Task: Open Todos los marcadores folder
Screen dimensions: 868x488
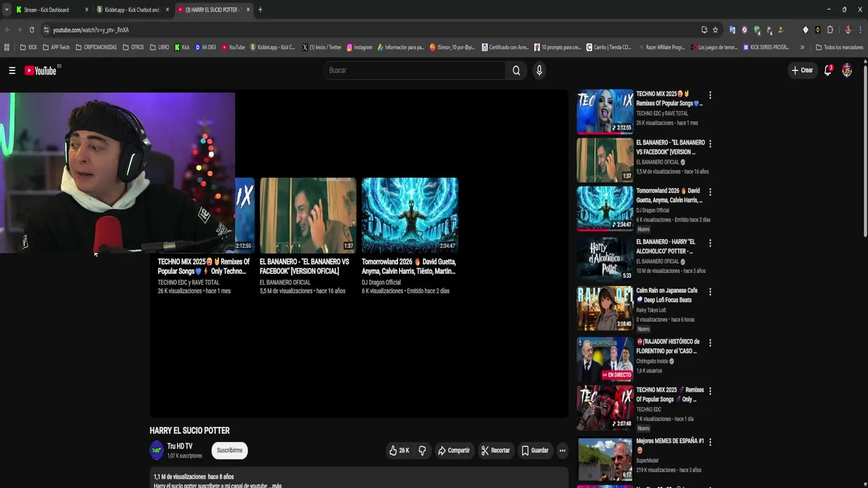Action: click(840, 47)
